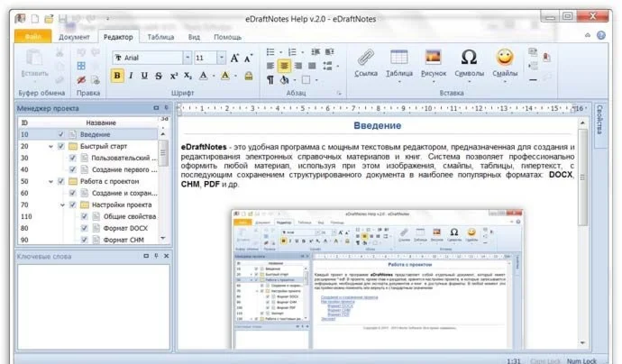Screen dimensions: 622x364
Task: Center the paragraph text
Action: (x=284, y=66)
